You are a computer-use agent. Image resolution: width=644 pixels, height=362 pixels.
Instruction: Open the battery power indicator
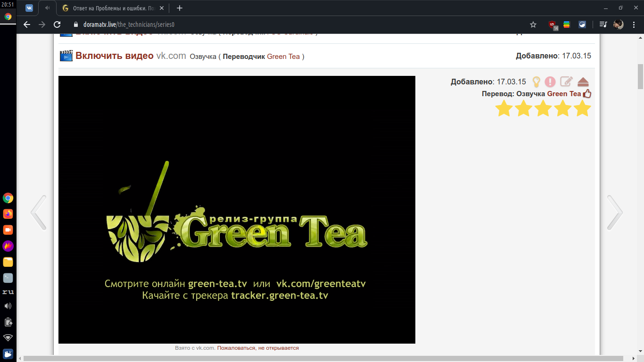8,322
